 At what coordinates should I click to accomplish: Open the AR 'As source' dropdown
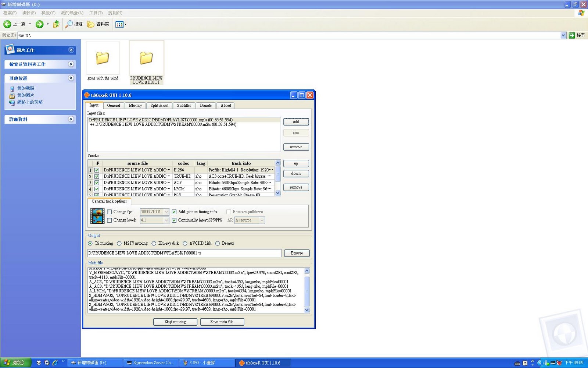(x=262, y=220)
